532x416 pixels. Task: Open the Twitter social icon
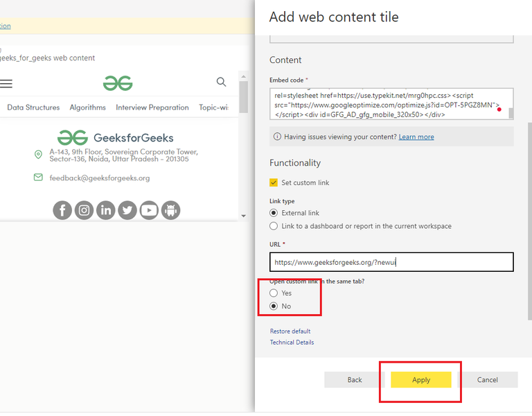point(127,210)
